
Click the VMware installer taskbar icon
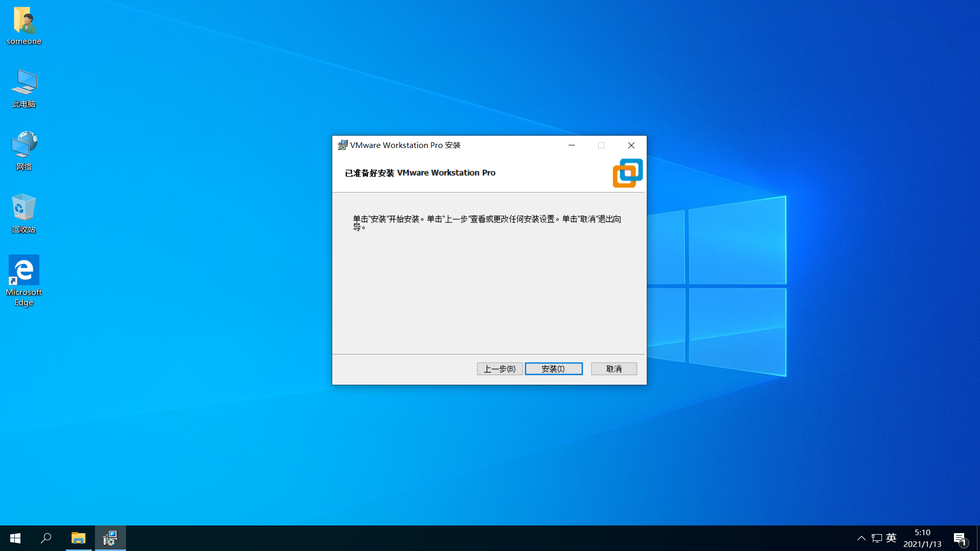[x=110, y=538]
